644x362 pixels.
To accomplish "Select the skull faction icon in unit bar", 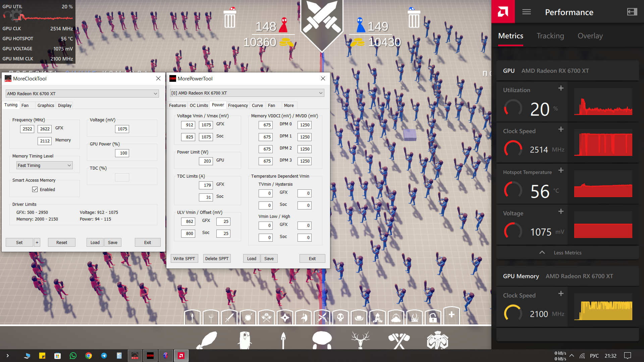I will coord(340,317).
